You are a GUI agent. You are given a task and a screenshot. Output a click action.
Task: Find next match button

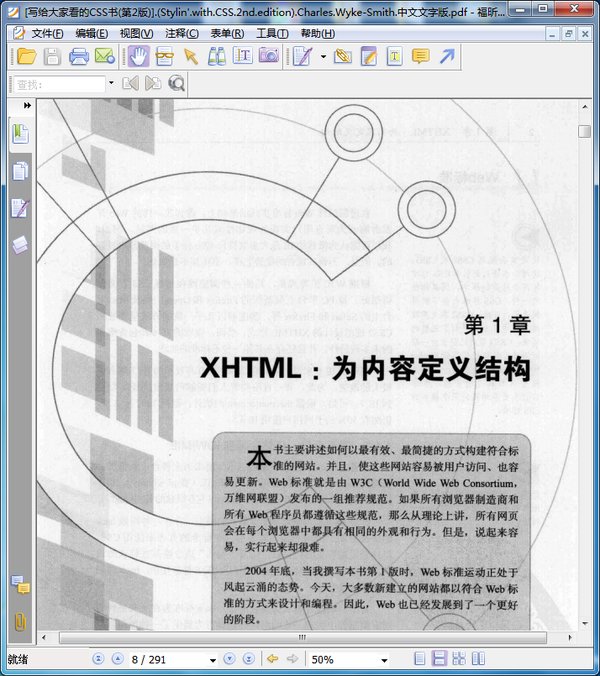pos(153,83)
